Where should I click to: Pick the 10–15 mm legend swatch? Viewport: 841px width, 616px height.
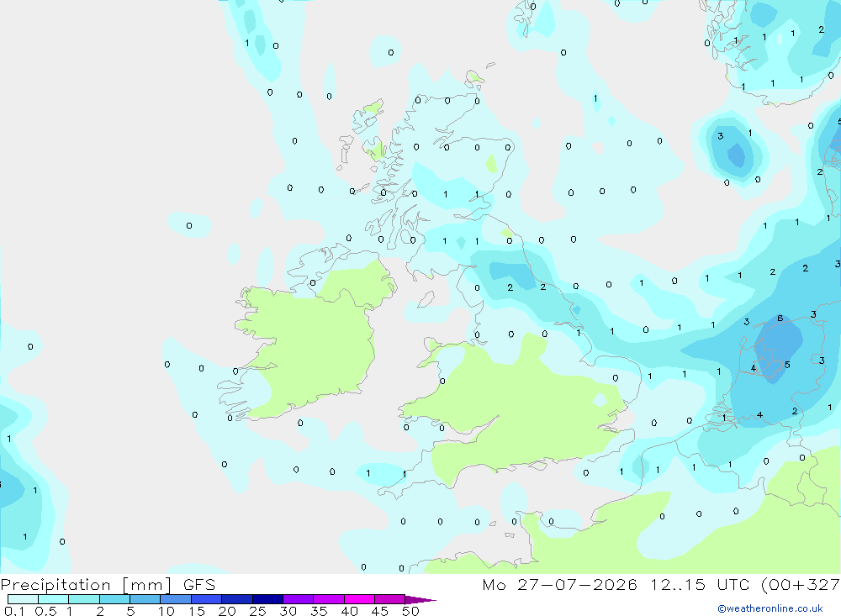coord(176,599)
